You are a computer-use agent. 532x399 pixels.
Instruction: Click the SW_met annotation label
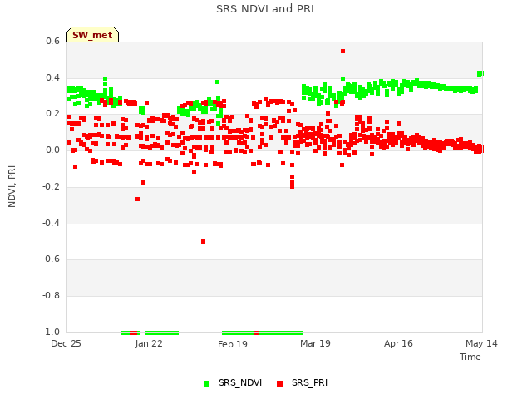(x=92, y=35)
